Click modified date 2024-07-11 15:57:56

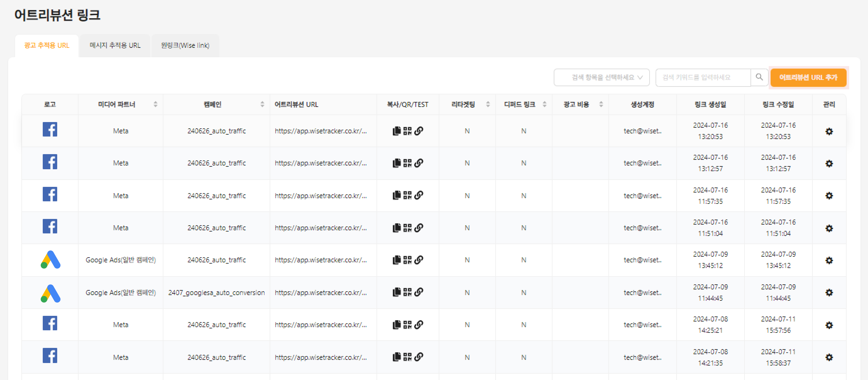coord(778,324)
